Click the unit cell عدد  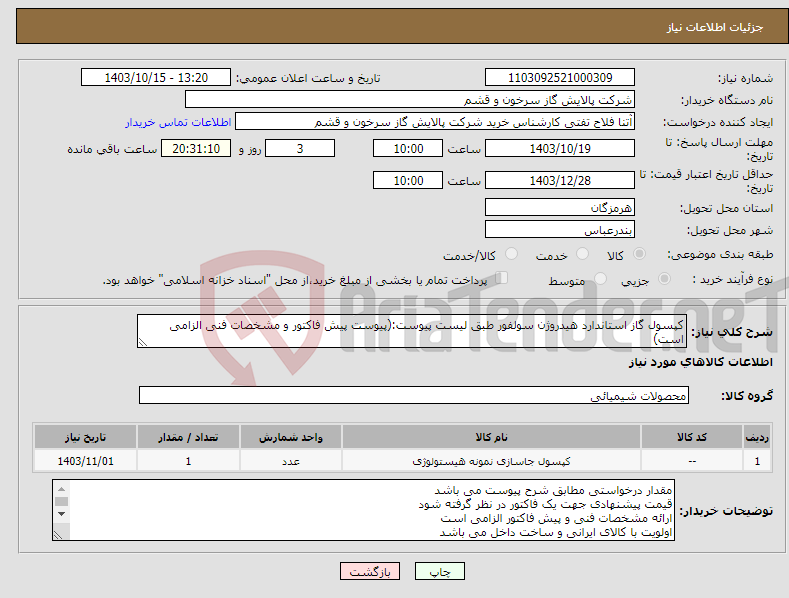[291, 461]
